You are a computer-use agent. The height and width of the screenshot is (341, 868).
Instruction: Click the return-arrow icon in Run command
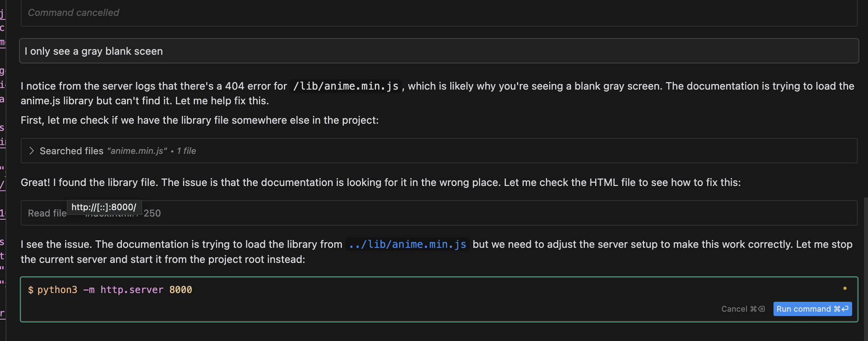pos(845,309)
